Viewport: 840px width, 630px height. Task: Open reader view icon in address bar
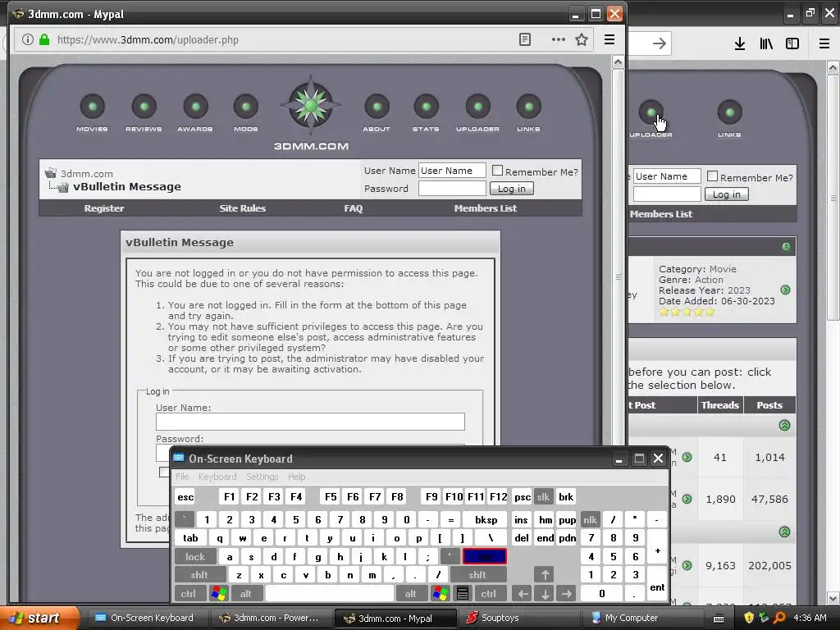pos(525,39)
